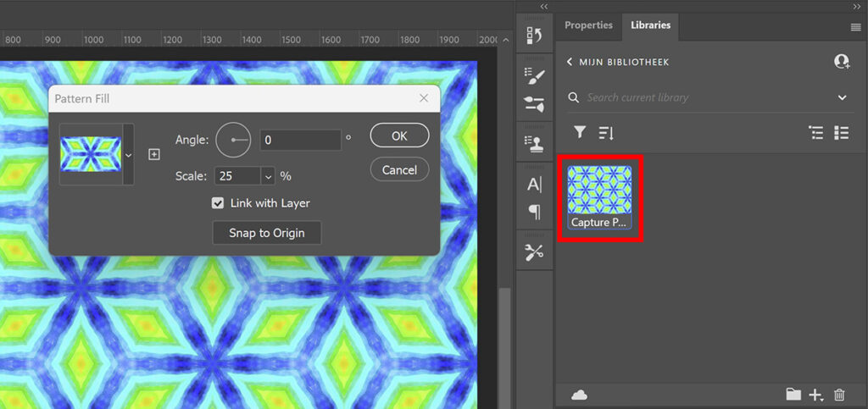Toggle the Link with Layer checkbox

pyautogui.click(x=218, y=203)
